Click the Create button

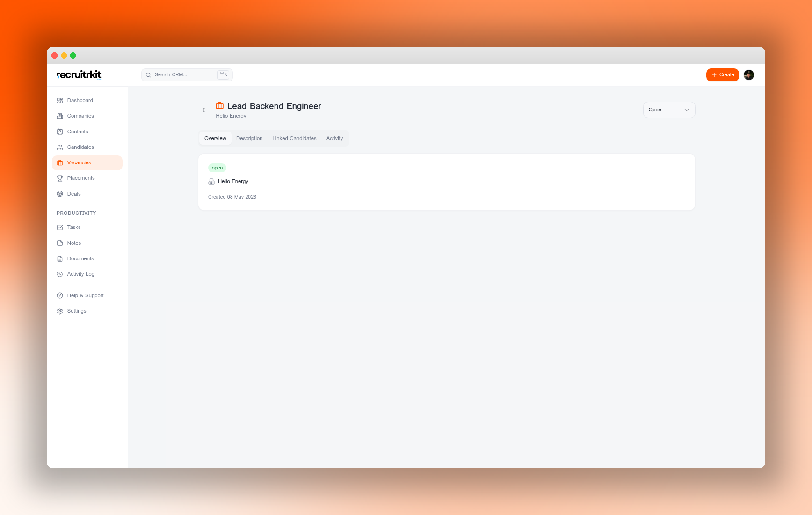[722, 75]
